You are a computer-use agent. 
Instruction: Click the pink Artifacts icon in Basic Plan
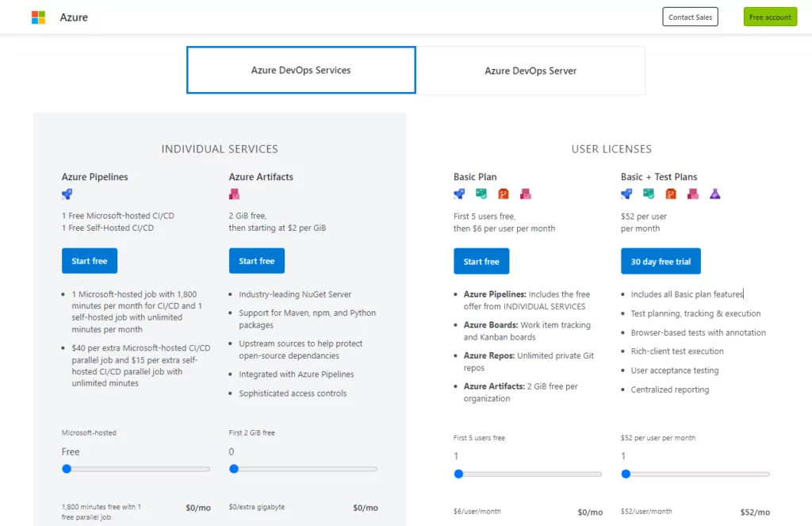coord(526,194)
